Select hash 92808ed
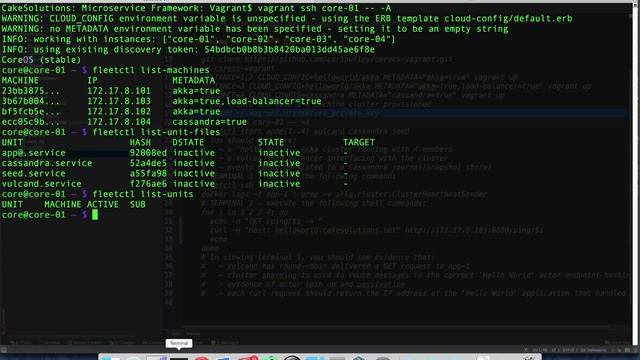Screen dimensions: 640x360 point(148,153)
